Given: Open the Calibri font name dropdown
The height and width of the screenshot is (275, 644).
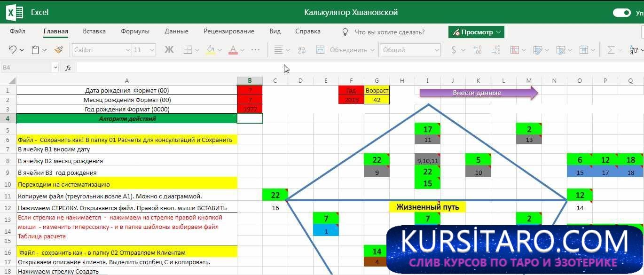Looking at the screenshot, I should [x=102, y=50].
